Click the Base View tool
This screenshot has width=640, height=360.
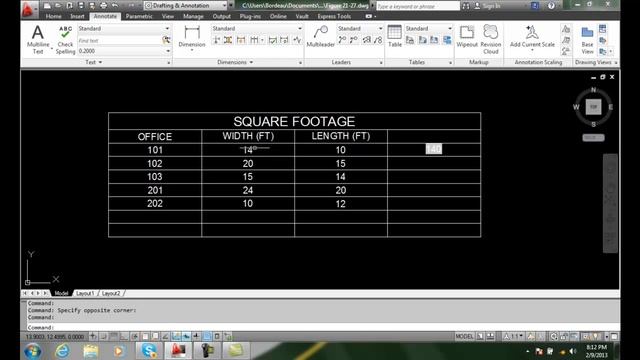[x=587, y=40]
